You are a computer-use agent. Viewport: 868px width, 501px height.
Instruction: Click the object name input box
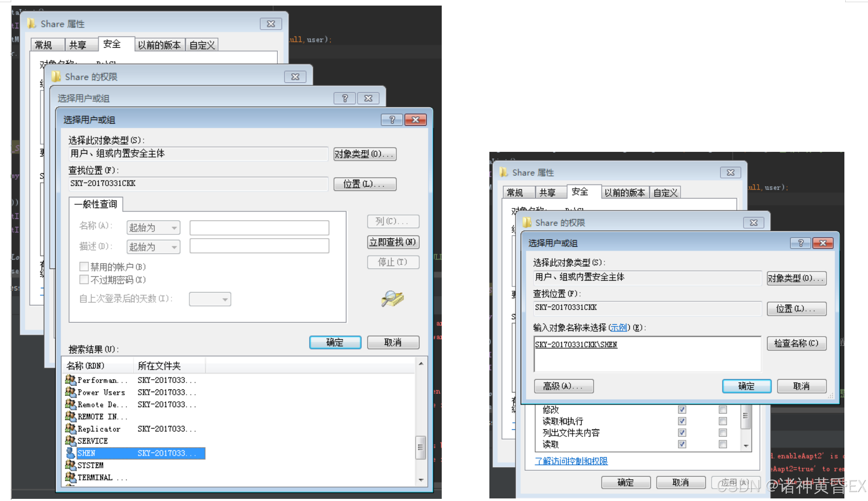[647, 354]
